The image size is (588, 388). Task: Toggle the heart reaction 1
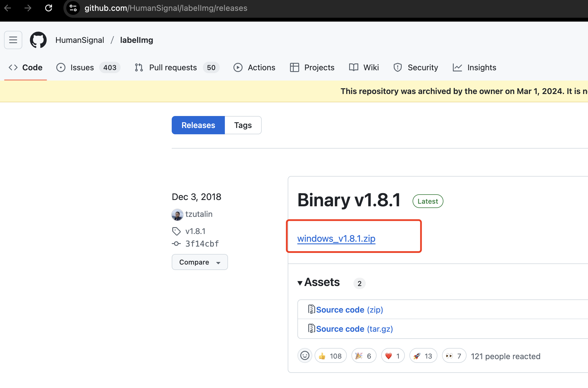click(393, 356)
